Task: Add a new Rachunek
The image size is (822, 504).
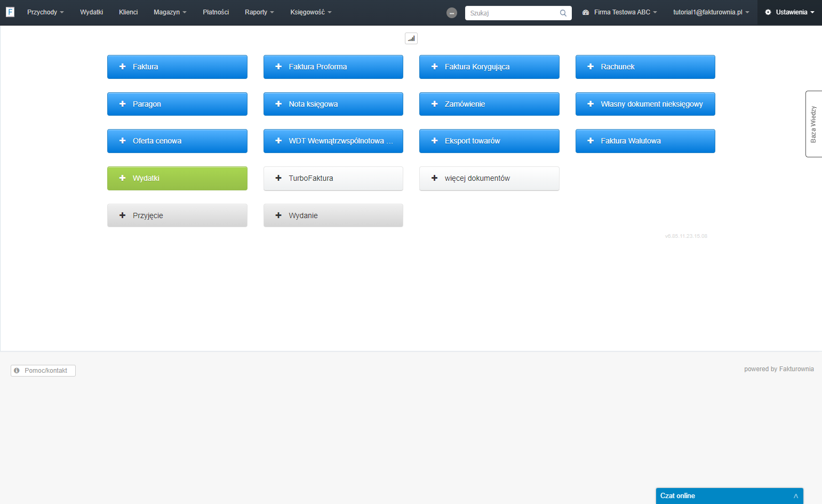Action: pos(645,67)
